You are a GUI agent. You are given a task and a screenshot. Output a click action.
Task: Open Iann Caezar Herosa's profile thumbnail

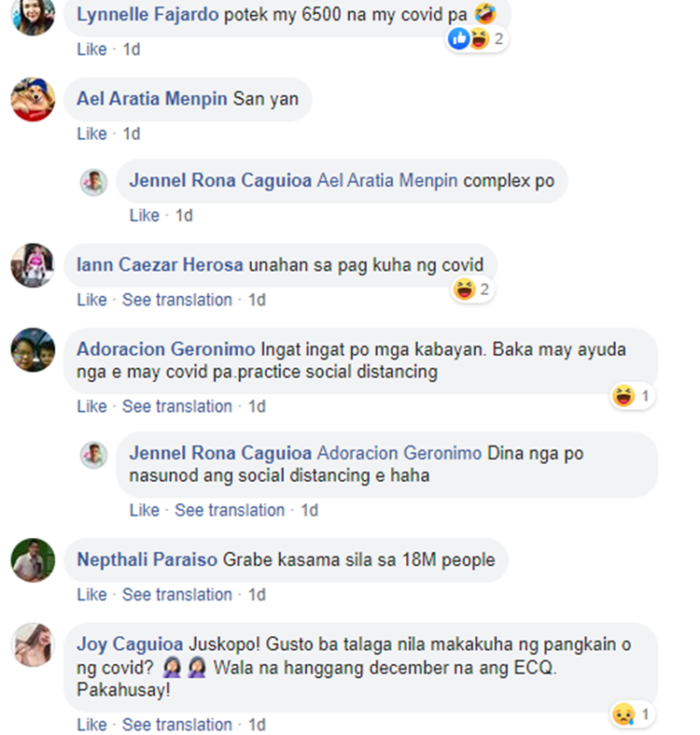(x=33, y=265)
